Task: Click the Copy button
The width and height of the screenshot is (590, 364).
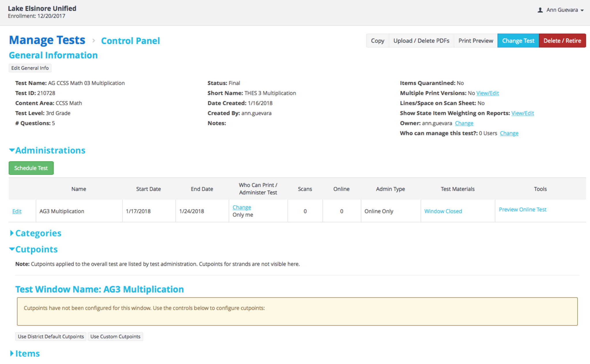Action: click(377, 41)
